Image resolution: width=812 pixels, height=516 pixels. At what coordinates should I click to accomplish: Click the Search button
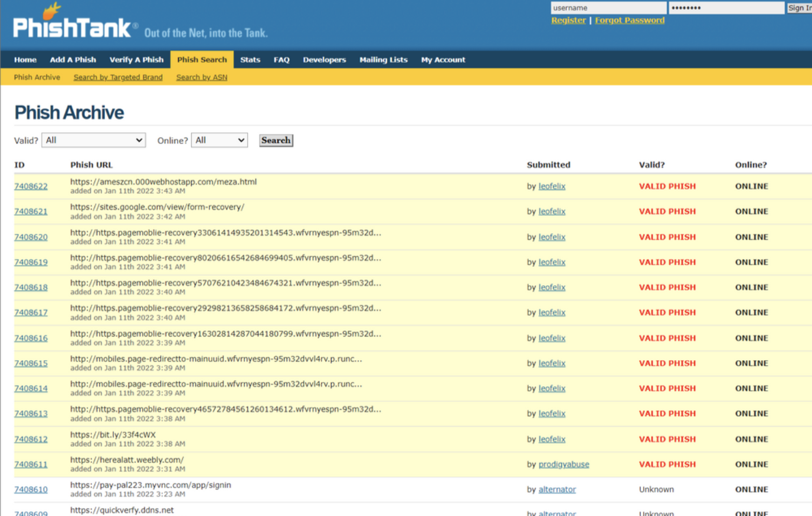click(276, 141)
